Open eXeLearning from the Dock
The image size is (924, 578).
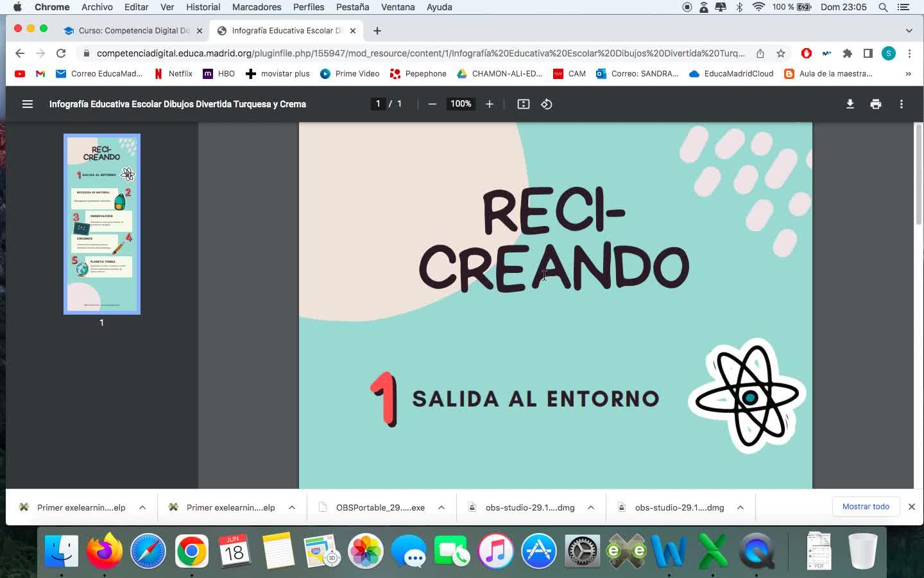[626, 551]
